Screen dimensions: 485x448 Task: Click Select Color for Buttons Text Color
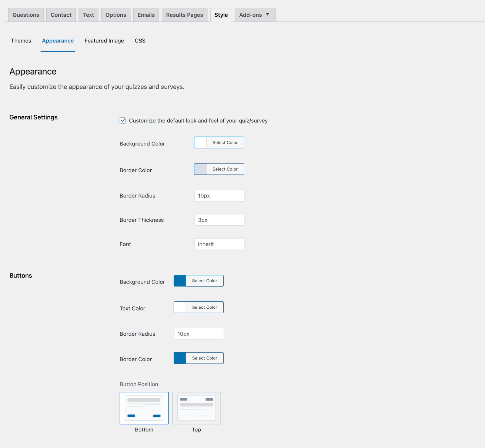[205, 307]
